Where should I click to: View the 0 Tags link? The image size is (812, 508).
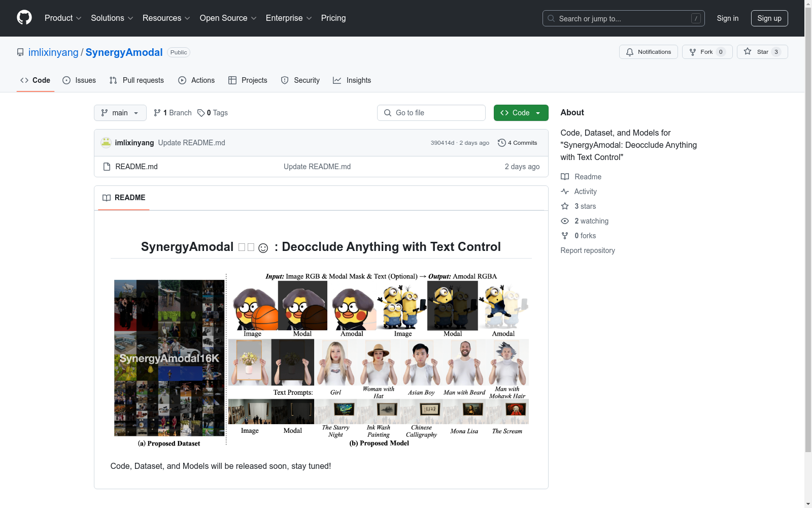point(213,113)
